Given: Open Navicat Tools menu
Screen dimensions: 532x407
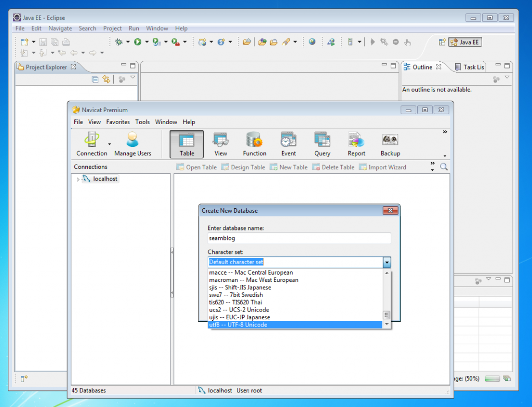Looking at the screenshot, I should click(142, 122).
